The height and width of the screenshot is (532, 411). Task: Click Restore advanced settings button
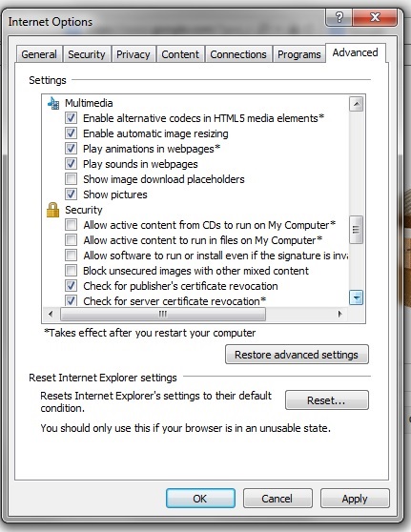297,355
